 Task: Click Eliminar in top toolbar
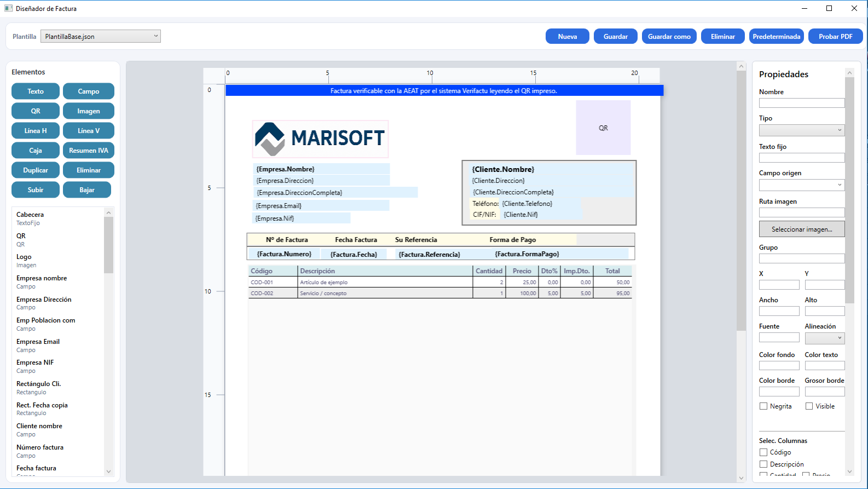click(x=722, y=37)
